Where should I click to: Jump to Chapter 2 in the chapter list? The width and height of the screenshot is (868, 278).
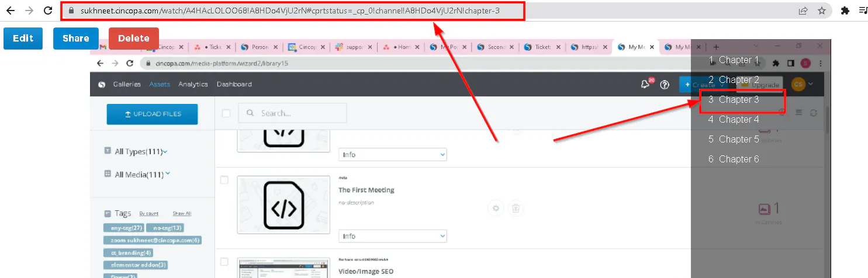(734, 79)
